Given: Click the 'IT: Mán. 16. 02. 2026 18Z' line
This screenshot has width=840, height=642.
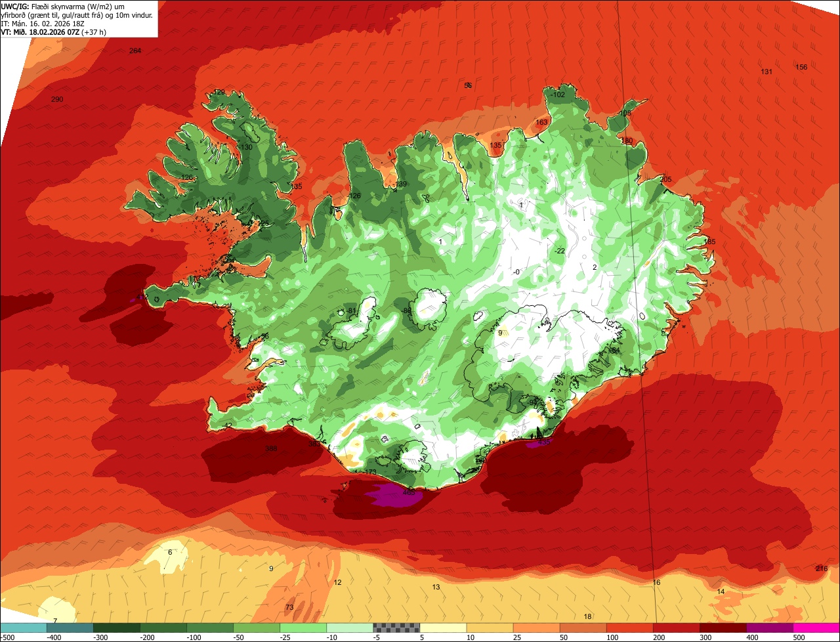Looking at the screenshot, I should [x=43, y=23].
